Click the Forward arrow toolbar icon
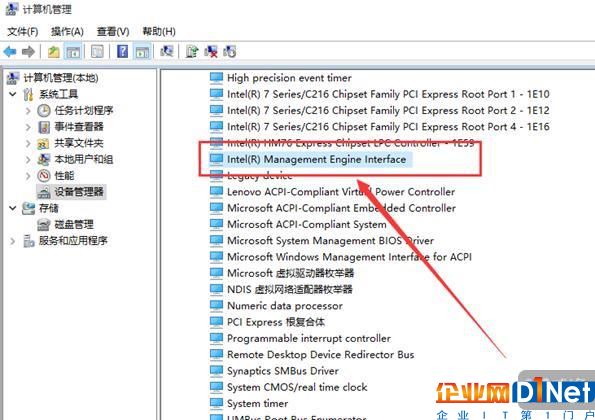595x420 pixels. pos(28,51)
